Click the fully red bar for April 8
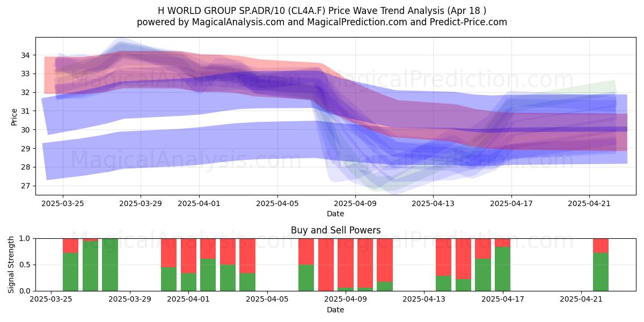 point(326,265)
